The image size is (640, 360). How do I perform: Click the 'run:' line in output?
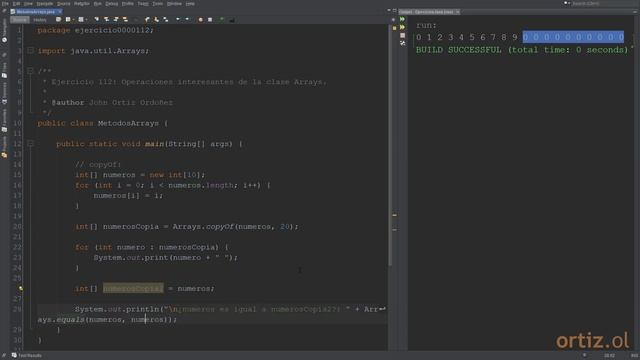426,25
